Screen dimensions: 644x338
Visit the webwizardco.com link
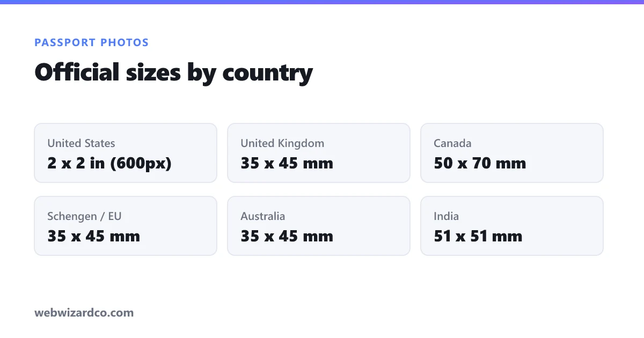pyautogui.click(x=84, y=312)
